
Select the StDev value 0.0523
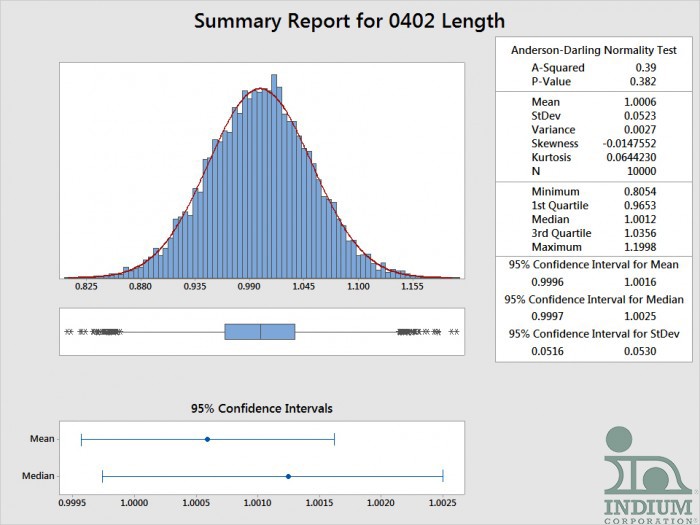pyautogui.click(x=640, y=116)
